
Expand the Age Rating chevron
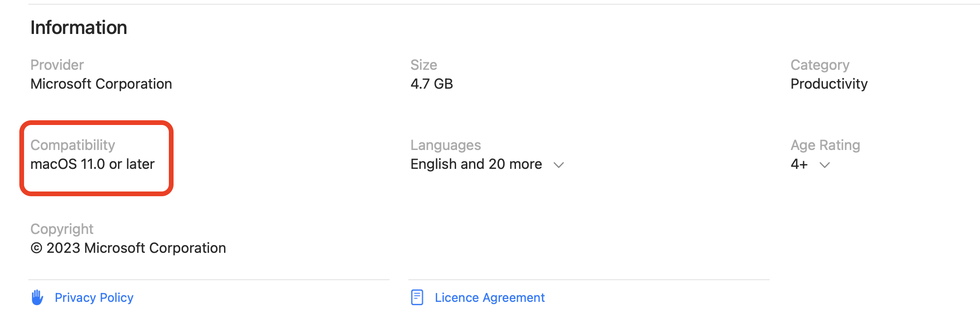(x=824, y=165)
